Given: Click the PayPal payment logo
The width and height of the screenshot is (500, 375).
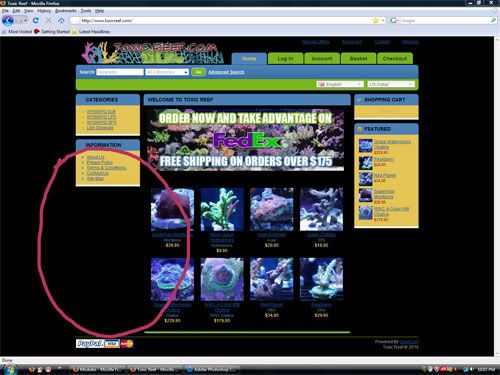Looking at the screenshot, I should pos(90,343).
